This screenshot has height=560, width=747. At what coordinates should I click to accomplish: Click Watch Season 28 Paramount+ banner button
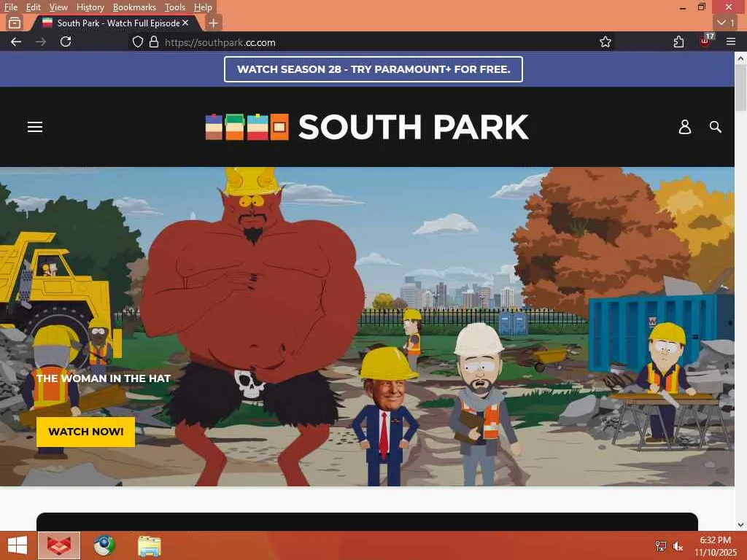(x=373, y=69)
